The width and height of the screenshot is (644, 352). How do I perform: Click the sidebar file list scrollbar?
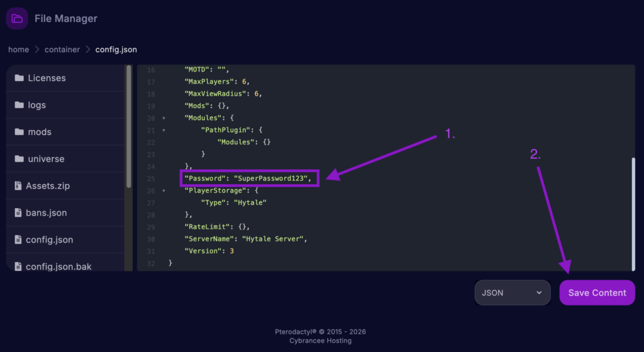tap(128, 126)
